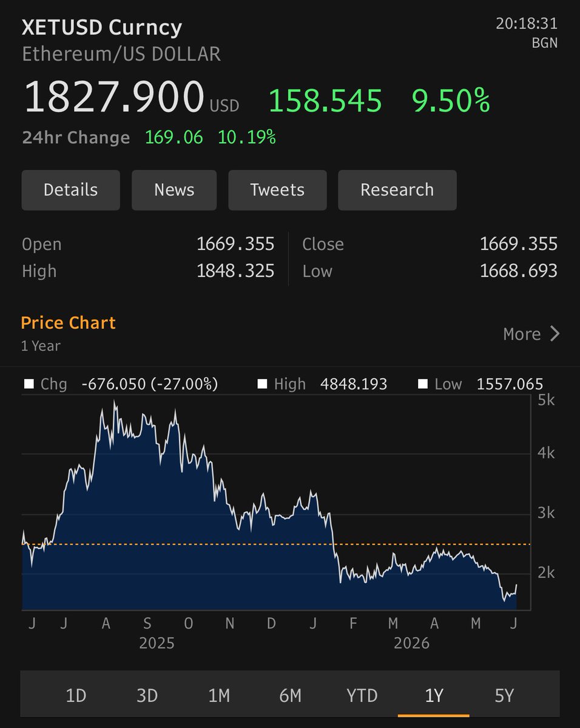Select the 6M time range tab
This screenshot has height=728, width=580.
point(290,695)
